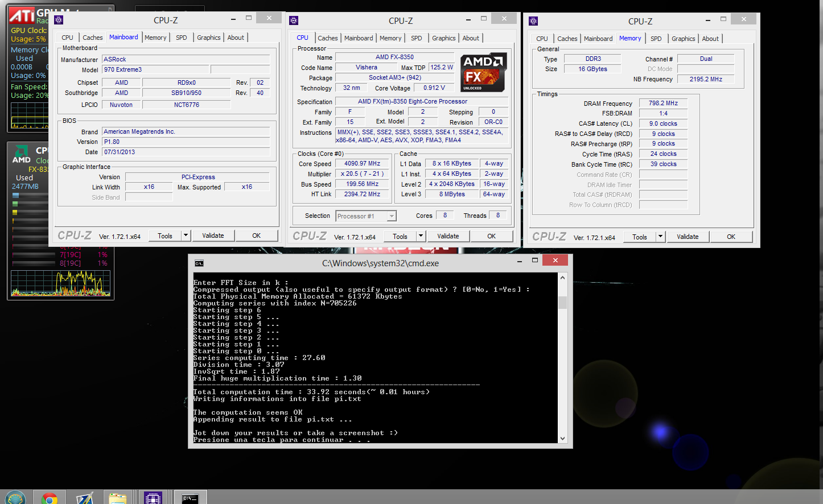The height and width of the screenshot is (504, 823).
Task: Click OK in the Mainboard window
Action: 257,236
